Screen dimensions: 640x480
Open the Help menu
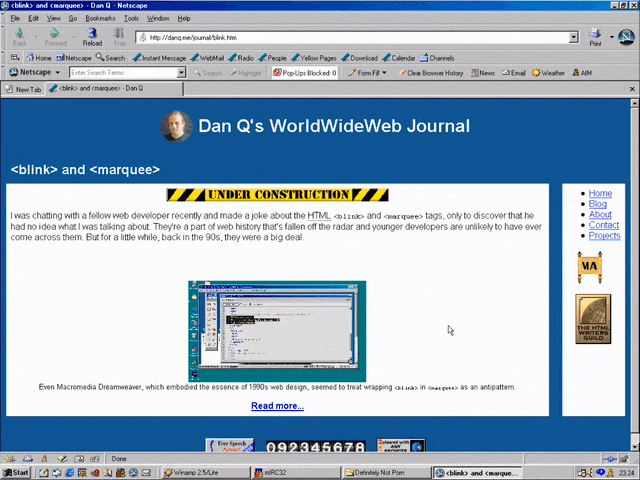click(x=184, y=18)
